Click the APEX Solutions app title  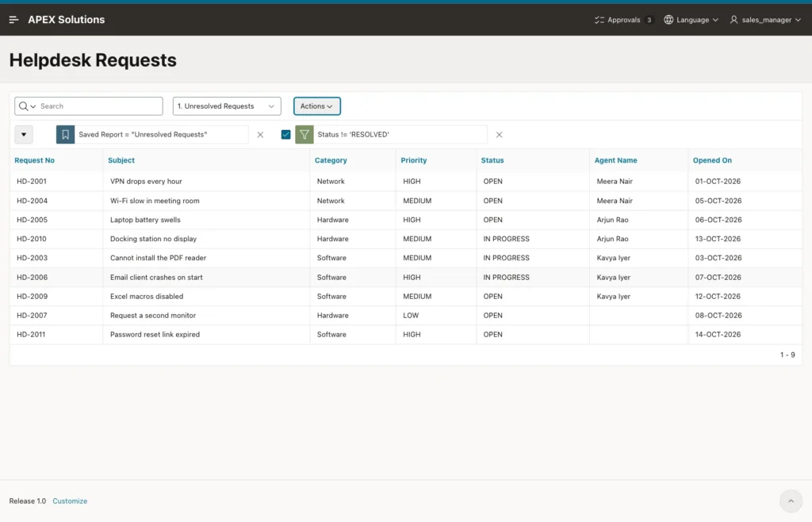coord(67,20)
